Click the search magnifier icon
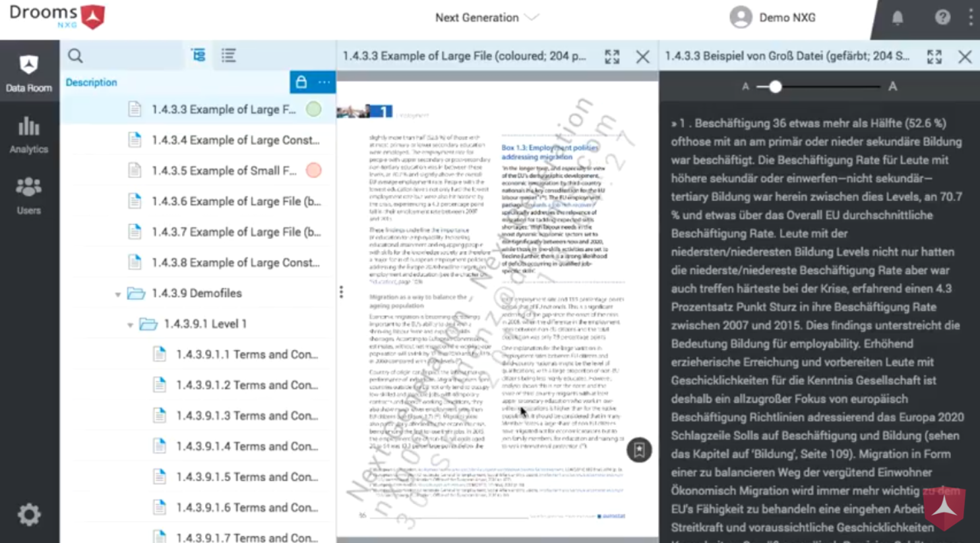This screenshot has height=543, width=980. pyautogui.click(x=75, y=56)
